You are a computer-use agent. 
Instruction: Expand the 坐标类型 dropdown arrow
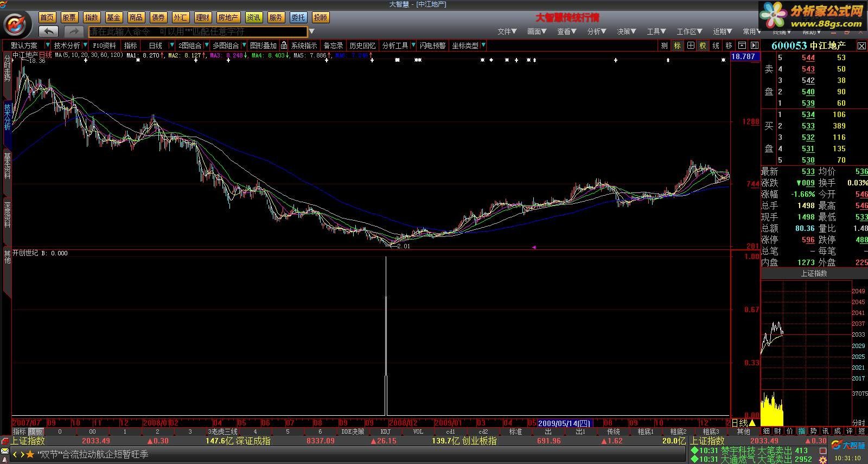(483, 46)
